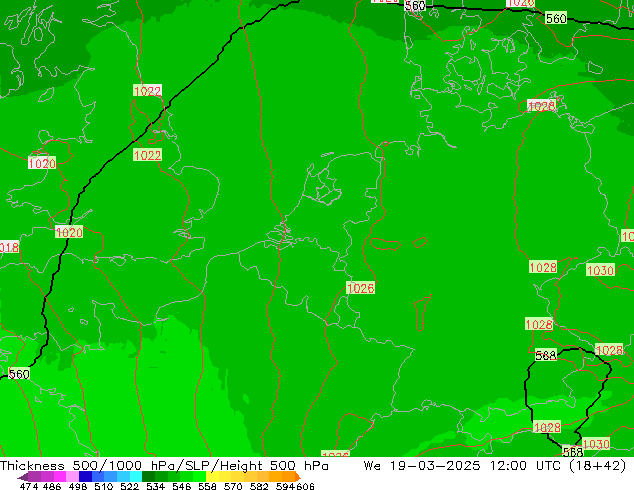This screenshot has width=634, height=490.
Task: Click the northernmost 1028 label on a closed loop
Action: (542, 106)
